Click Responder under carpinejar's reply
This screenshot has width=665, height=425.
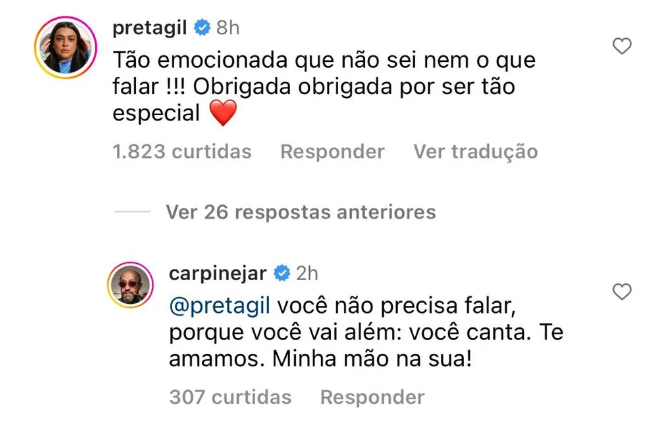372,397
